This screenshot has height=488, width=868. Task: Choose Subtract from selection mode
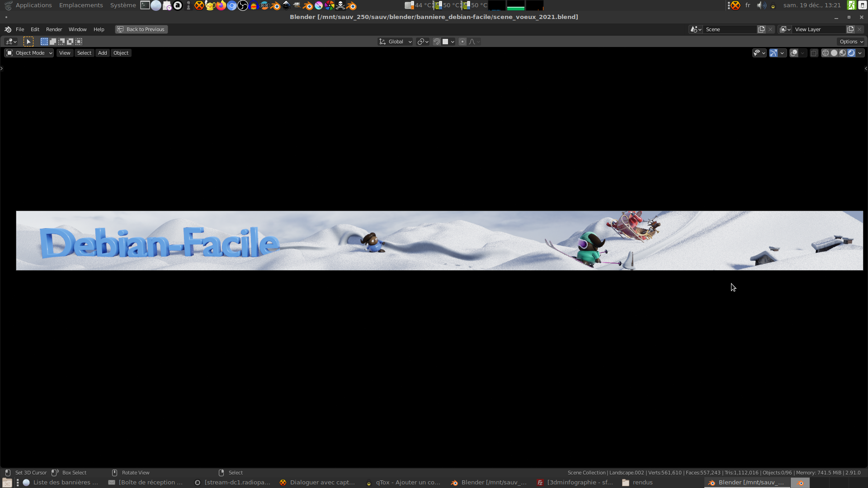tap(61, 42)
